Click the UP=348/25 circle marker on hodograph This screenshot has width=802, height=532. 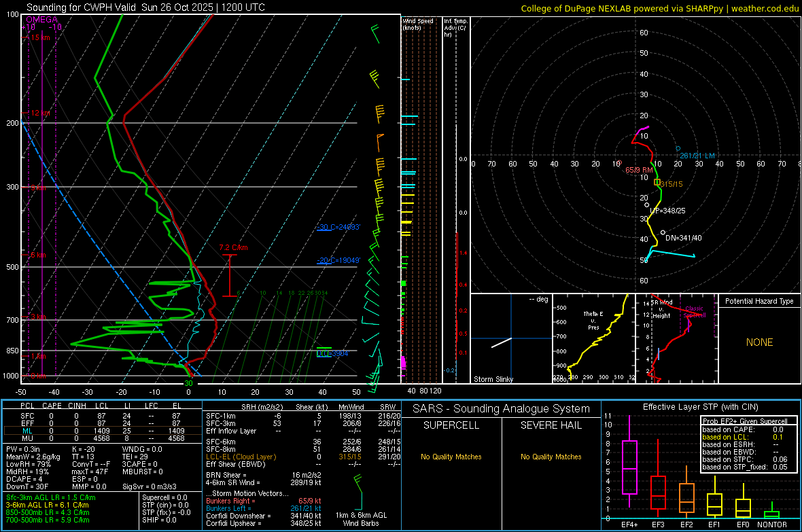click(x=647, y=205)
